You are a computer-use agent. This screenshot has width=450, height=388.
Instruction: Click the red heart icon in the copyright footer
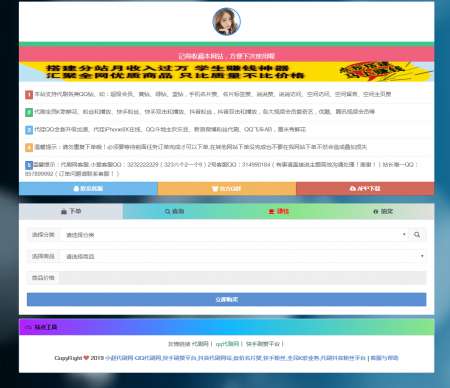pyautogui.click(x=86, y=358)
